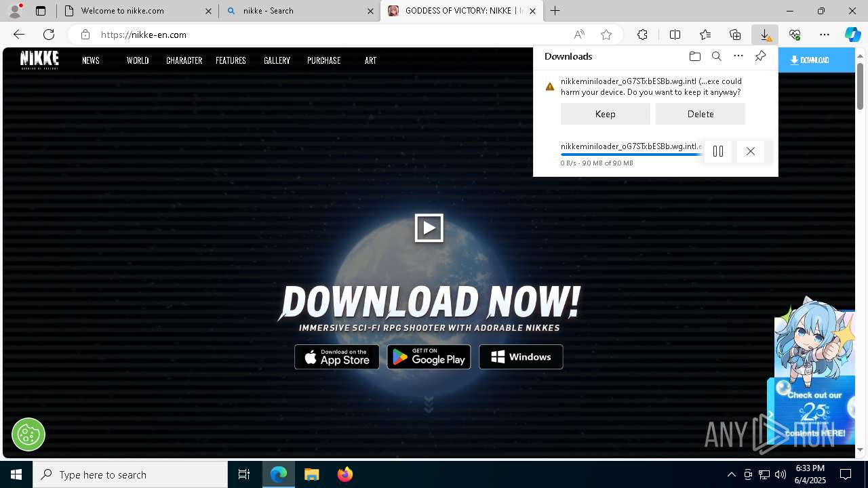The image size is (868, 488).
Task: View site information lock icon
Action: 85,35
